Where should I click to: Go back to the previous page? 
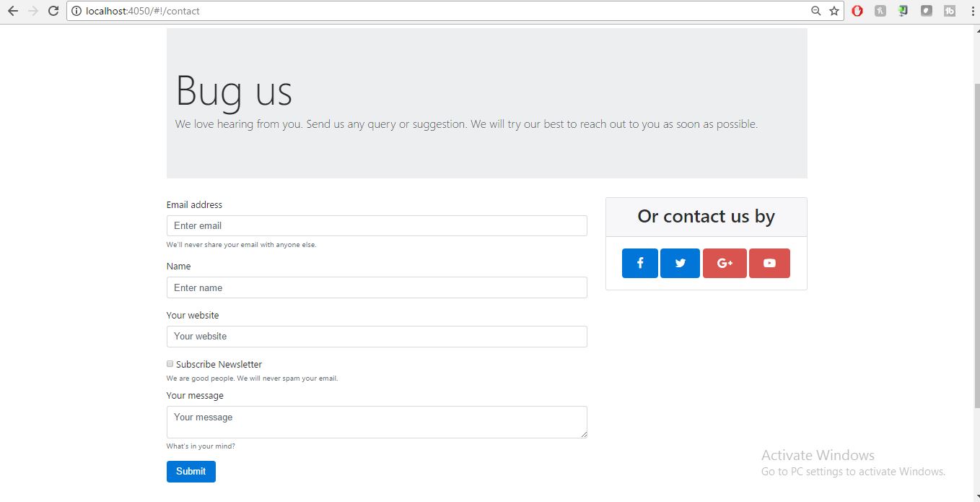(x=12, y=11)
